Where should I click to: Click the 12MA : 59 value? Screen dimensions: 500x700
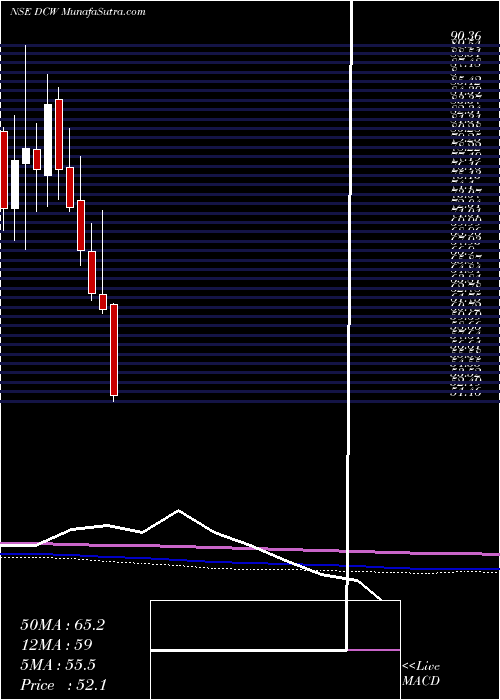56,645
